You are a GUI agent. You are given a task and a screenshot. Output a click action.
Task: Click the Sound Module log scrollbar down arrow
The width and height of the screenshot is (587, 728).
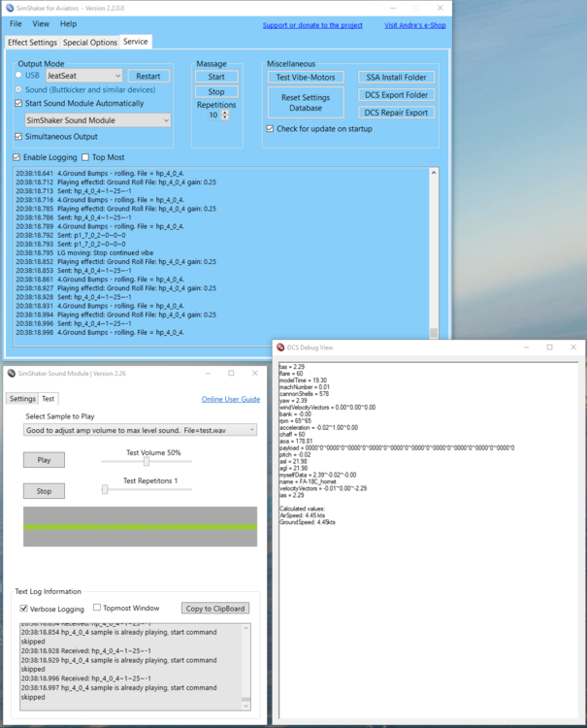click(x=245, y=706)
